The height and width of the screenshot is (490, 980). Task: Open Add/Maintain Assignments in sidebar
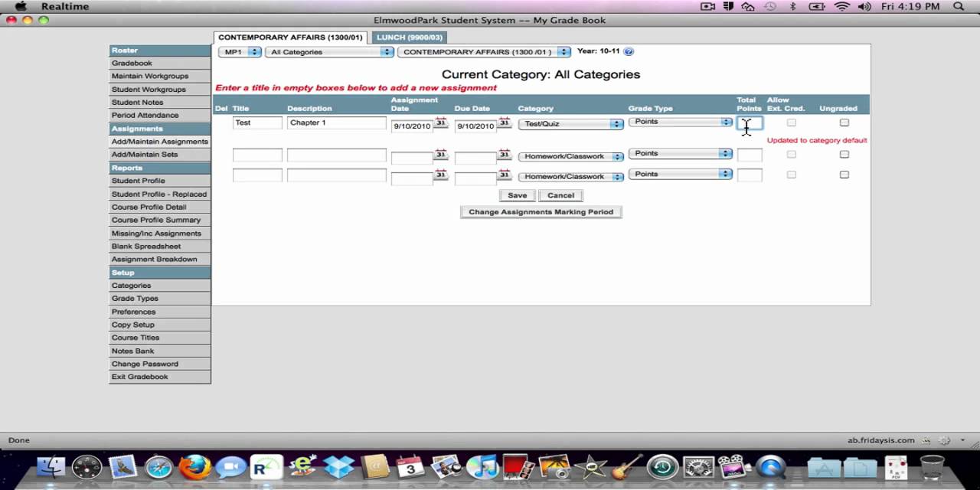(160, 141)
